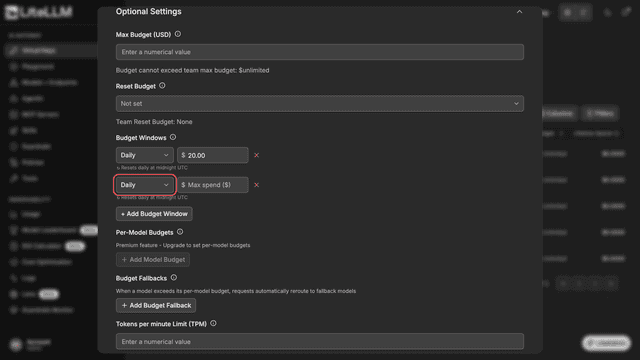Click the team max budget note text

click(x=192, y=70)
